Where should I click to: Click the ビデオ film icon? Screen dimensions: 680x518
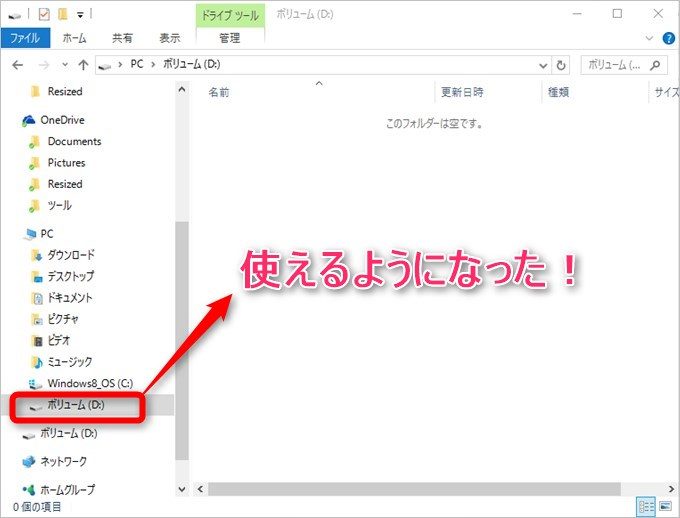[38, 341]
